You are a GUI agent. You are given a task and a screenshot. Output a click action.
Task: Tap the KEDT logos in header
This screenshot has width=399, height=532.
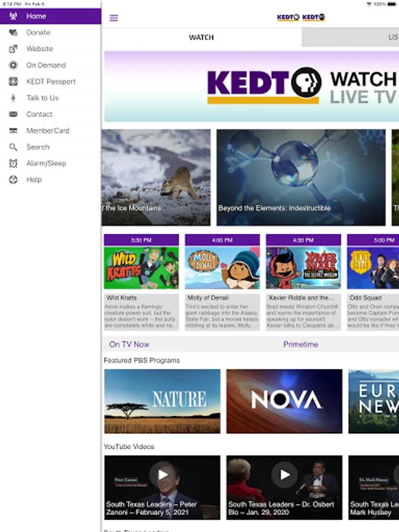pos(301,17)
